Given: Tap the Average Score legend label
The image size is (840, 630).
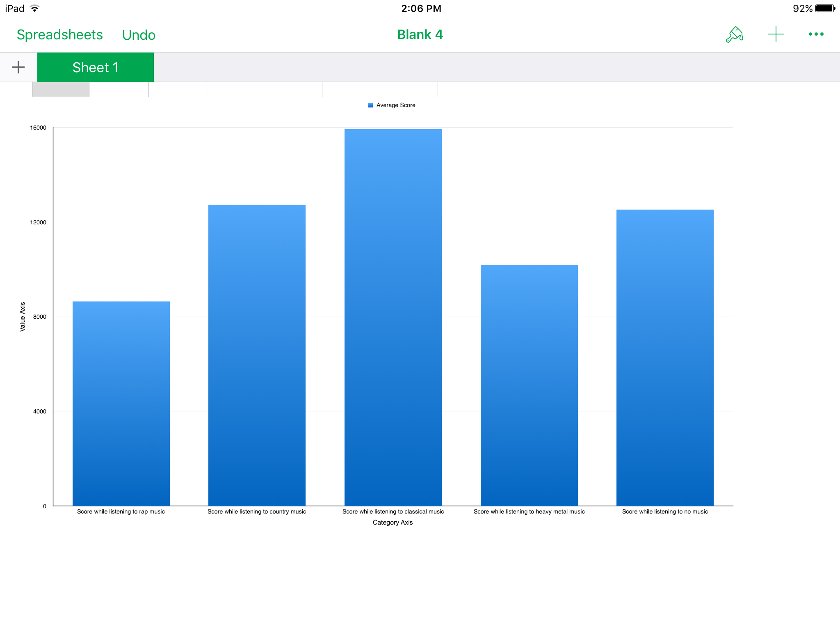Looking at the screenshot, I should [396, 105].
